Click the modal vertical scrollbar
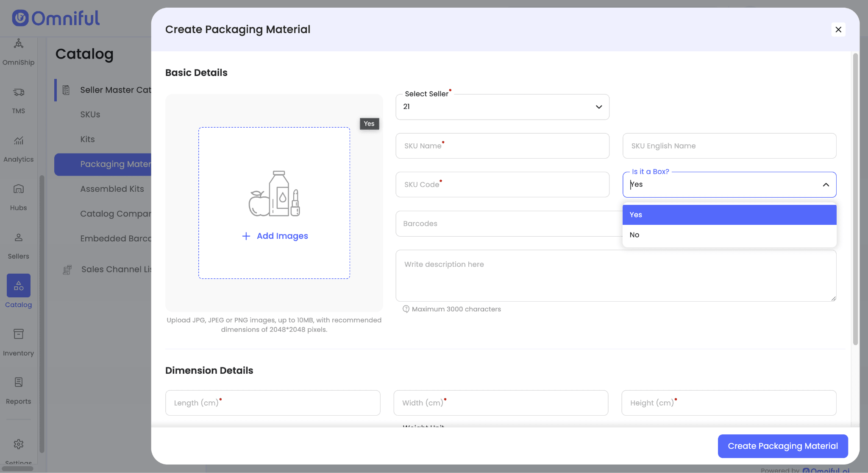This screenshot has height=473, width=868. [855, 199]
